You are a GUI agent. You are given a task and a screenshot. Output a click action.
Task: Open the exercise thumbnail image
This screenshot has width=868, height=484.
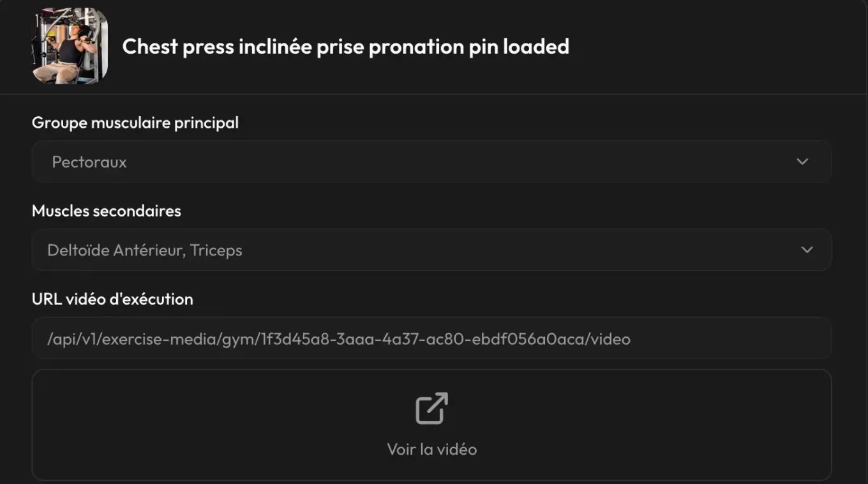[70, 46]
